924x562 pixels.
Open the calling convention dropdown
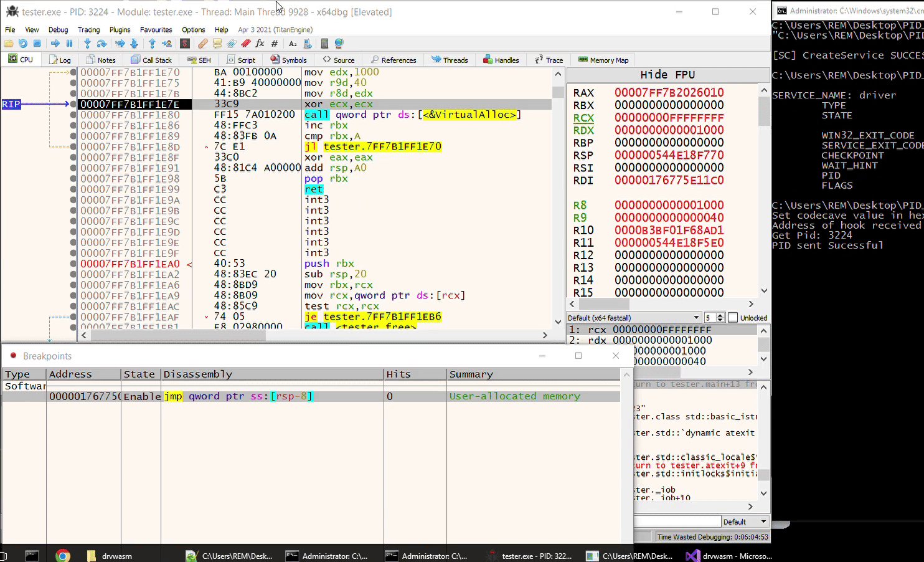point(634,318)
